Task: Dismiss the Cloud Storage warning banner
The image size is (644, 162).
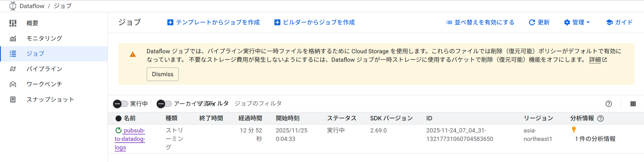Action: click(x=163, y=74)
